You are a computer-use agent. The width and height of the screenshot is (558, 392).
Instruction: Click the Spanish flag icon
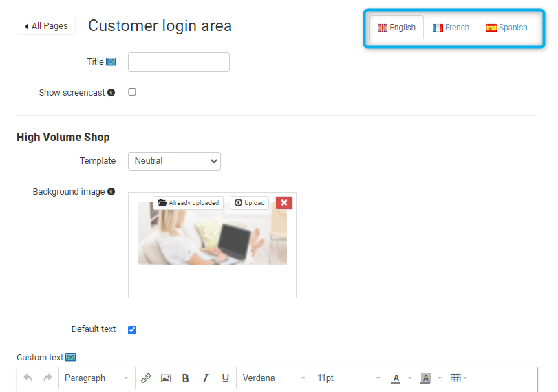(491, 28)
